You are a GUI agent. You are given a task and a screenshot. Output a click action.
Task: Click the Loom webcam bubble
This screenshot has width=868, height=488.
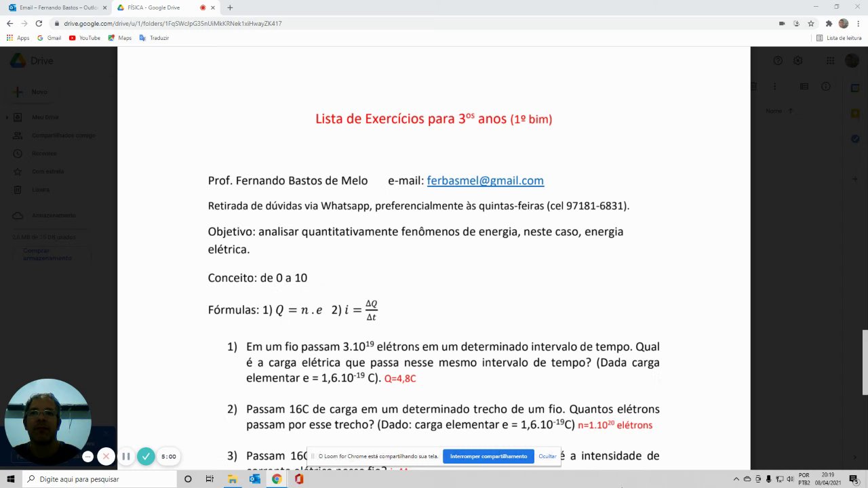(x=48, y=421)
